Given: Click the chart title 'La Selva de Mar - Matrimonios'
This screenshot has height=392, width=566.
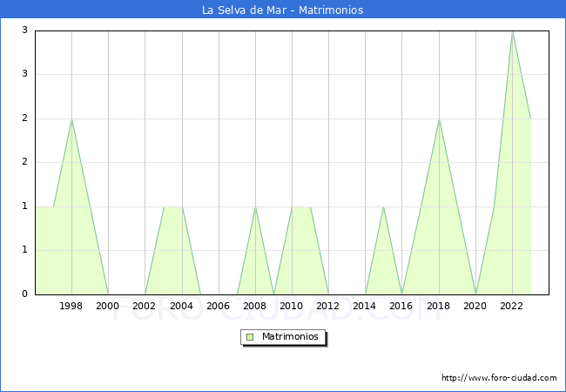Looking at the screenshot, I should [x=283, y=10].
